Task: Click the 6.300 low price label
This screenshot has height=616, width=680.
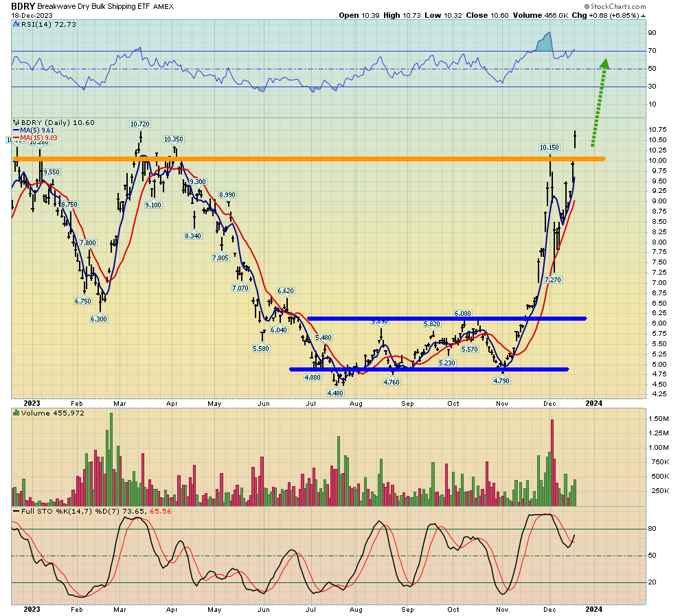Action: [99, 319]
